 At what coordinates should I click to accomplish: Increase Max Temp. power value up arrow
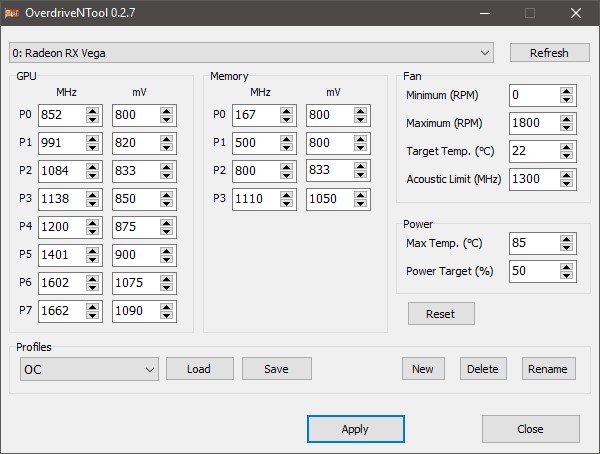(x=566, y=239)
